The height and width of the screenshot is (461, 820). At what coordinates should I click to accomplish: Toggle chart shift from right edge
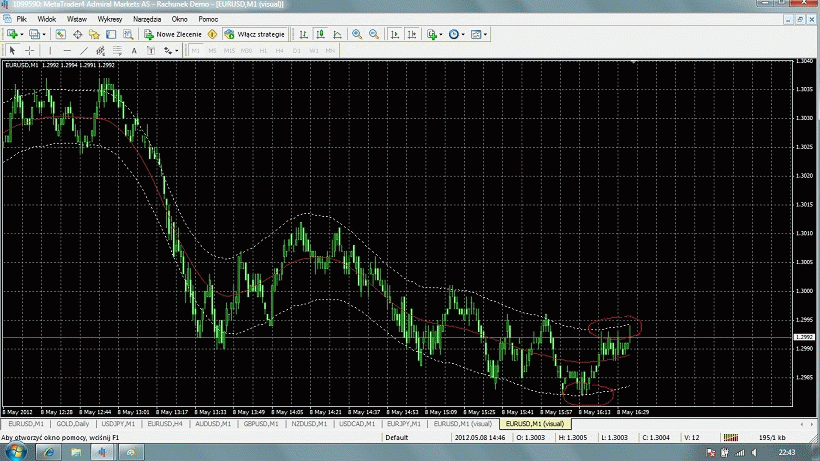(x=412, y=34)
